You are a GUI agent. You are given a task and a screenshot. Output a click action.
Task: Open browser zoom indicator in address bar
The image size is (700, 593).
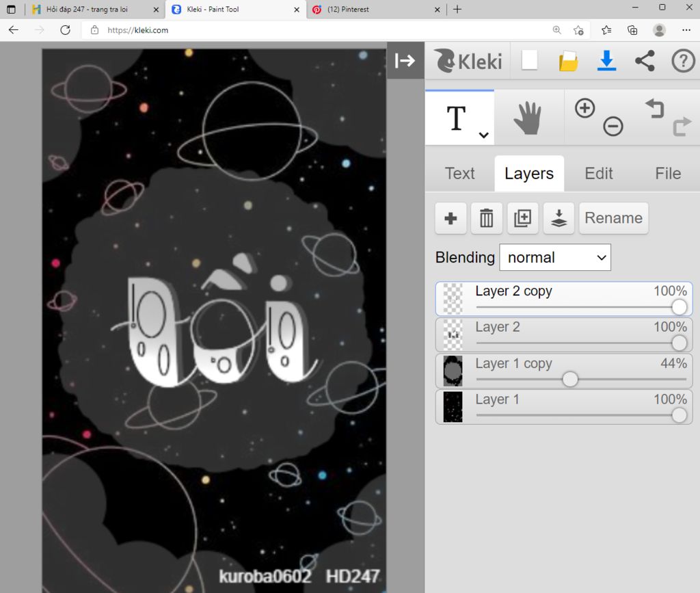click(556, 30)
